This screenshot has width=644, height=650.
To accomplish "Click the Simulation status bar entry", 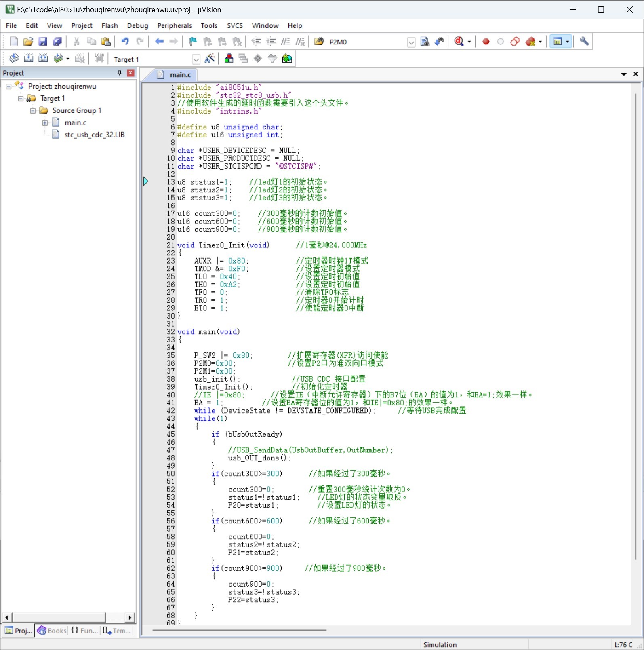I will [440, 645].
